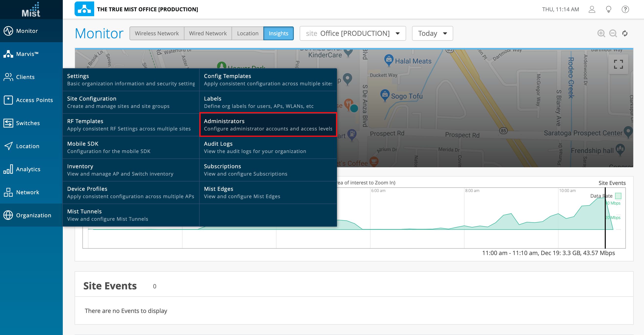Viewport: 644px width, 335px height.
Task: Expand the site Office [PRODUCTION] dropdown
Action: [x=352, y=33]
